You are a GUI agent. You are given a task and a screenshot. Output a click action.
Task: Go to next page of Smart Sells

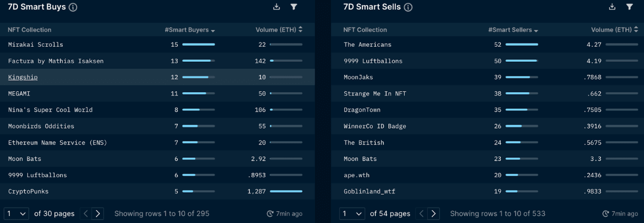coord(434,214)
